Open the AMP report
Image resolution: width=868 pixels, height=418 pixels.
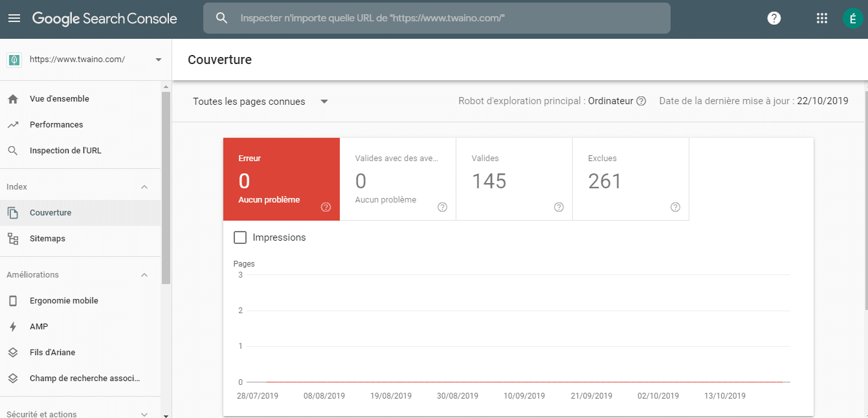80,327
